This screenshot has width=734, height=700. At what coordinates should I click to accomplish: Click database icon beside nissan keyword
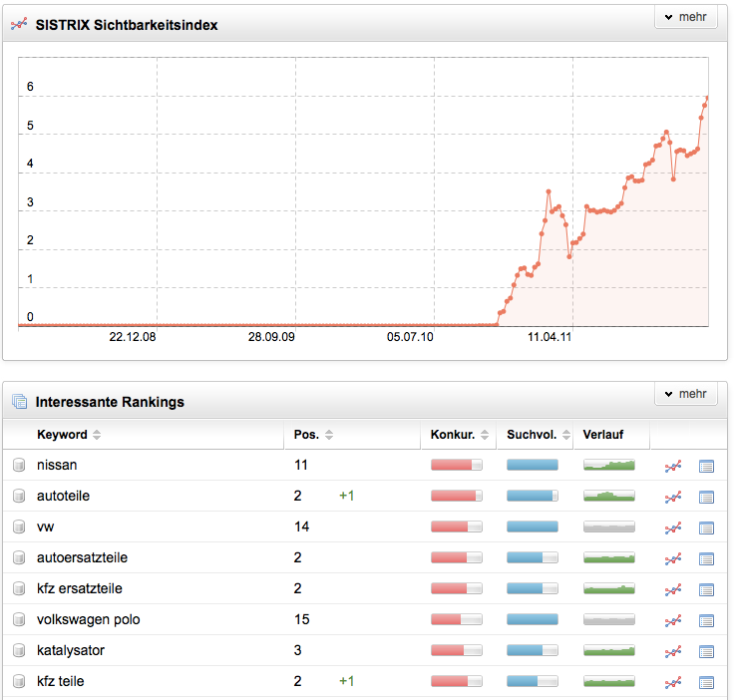[x=19, y=465]
